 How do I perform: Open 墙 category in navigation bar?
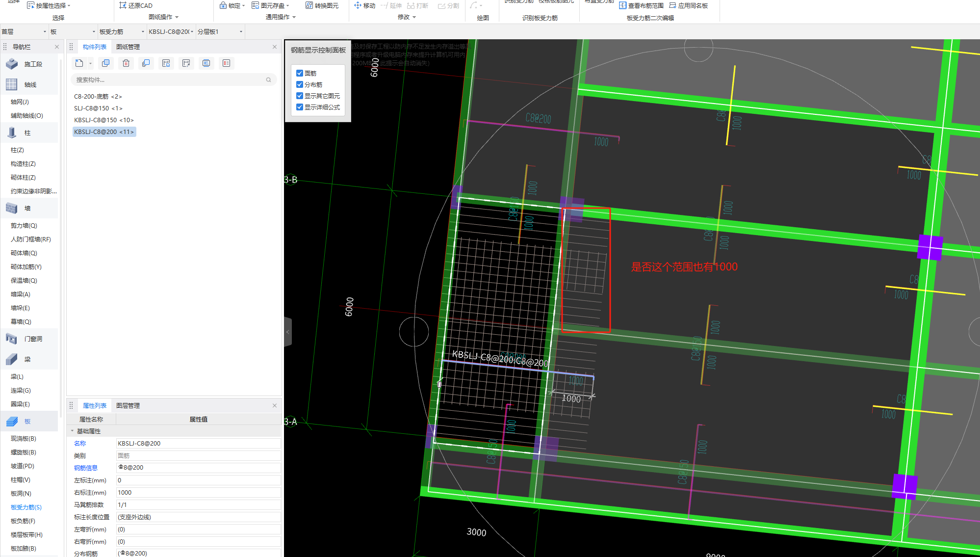pos(29,208)
